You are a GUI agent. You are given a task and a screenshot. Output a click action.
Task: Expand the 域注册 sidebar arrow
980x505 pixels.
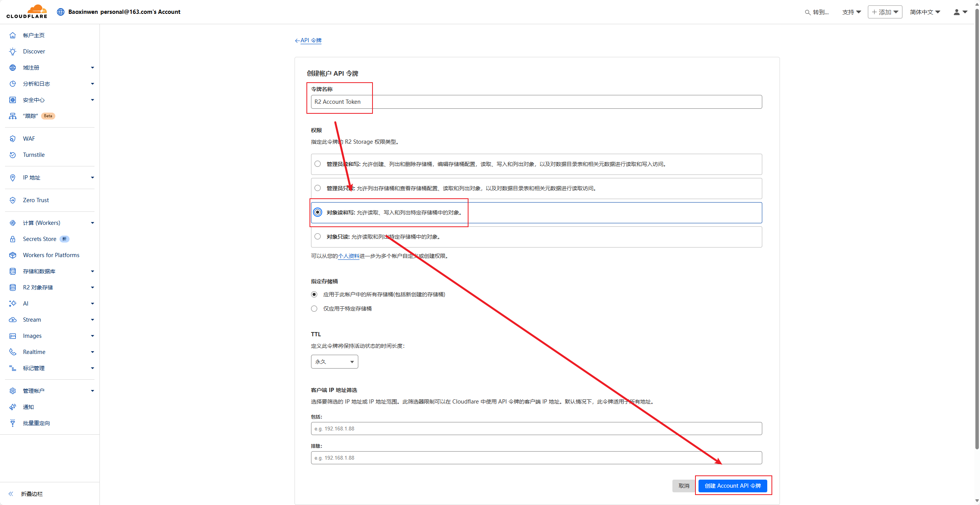coord(93,68)
